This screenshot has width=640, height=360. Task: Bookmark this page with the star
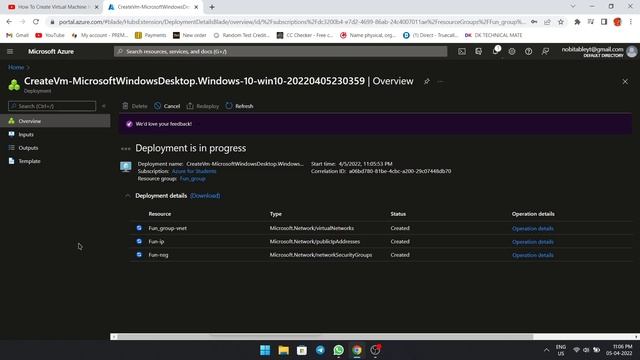click(x=561, y=22)
